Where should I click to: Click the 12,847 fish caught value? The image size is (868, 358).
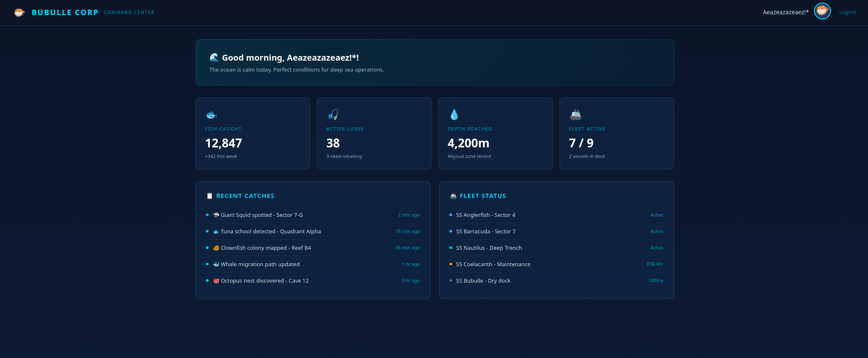pyautogui.click(x=223, y=143)
